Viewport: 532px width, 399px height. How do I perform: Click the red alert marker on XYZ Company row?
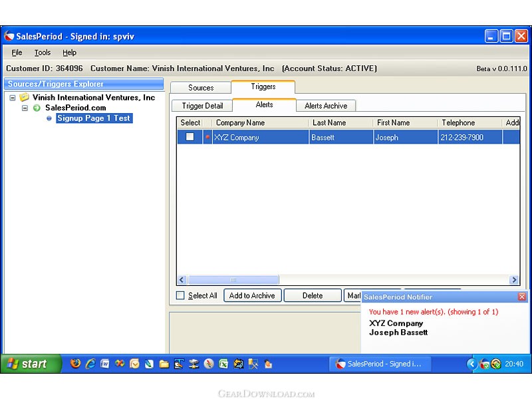(x=207, y=137)
